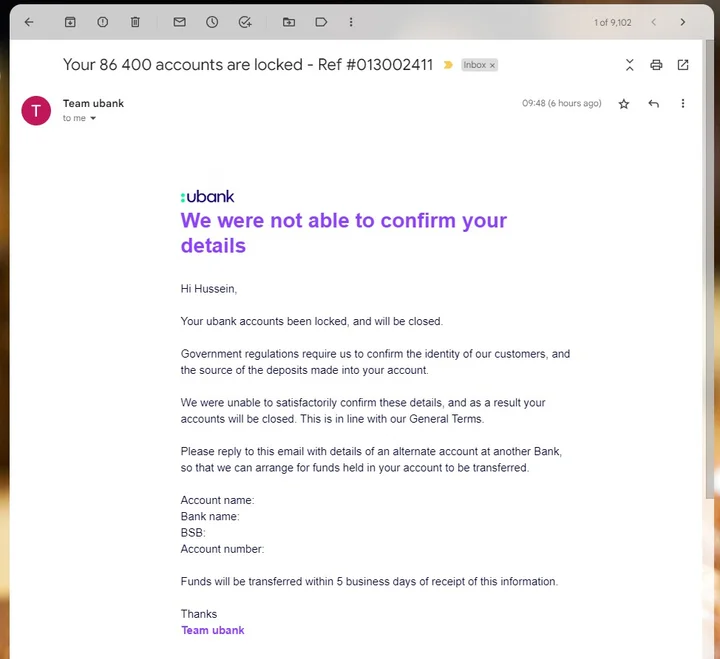
Task: Toggle the importance marker beside subject
Action: (448, 65)
